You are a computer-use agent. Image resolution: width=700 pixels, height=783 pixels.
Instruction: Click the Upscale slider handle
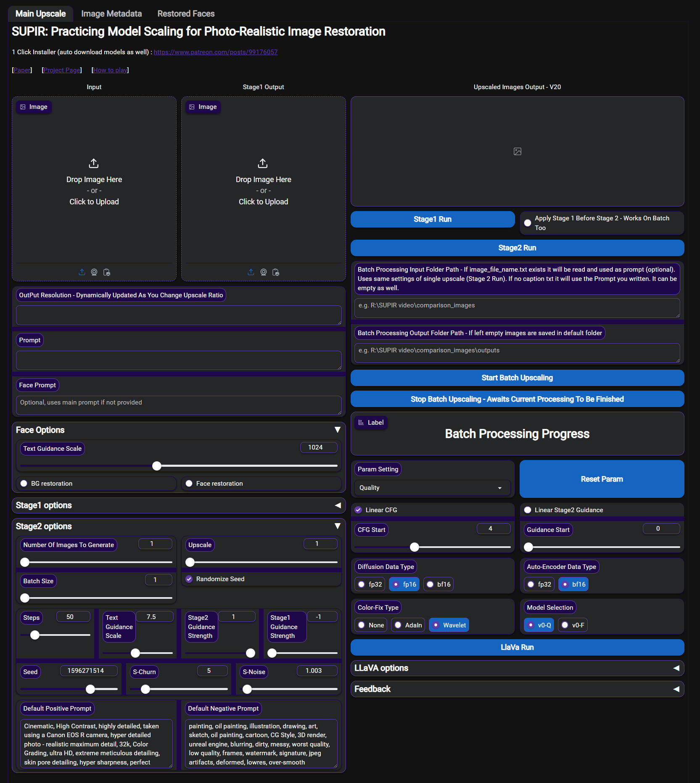[190, 562]
